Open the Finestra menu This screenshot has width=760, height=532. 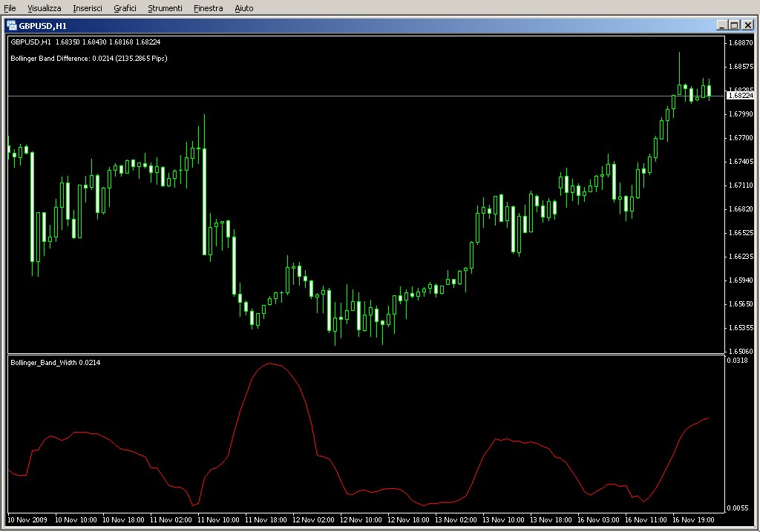[208, 8]
